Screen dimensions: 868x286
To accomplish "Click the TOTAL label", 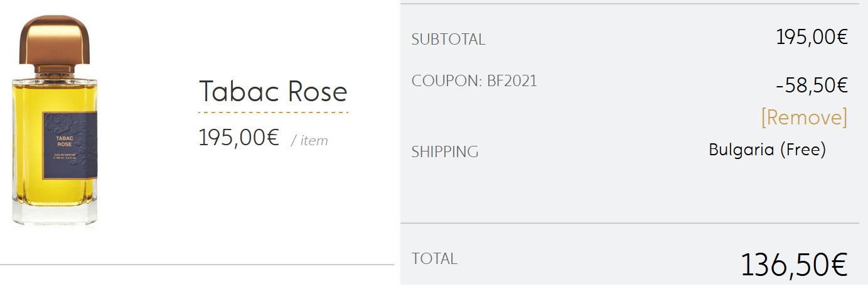I will click(x=434, y=258).
